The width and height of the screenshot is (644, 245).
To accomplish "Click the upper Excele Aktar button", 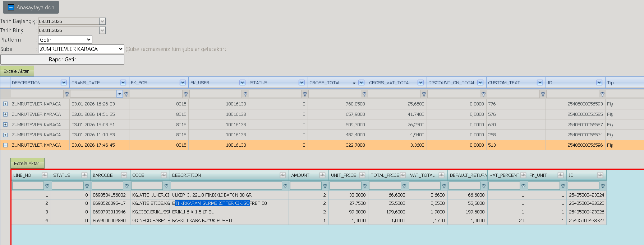I will click(x=17, y=71).
